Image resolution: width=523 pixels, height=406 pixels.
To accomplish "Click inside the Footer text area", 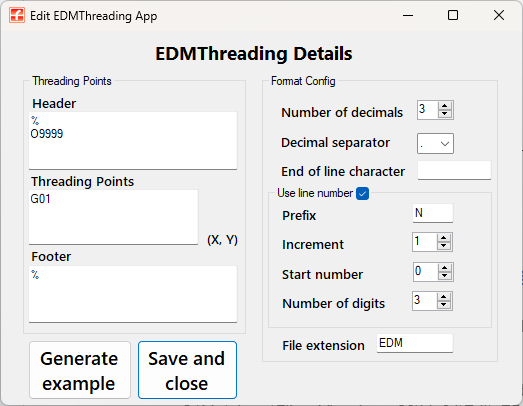I will [x=133, y=294].
